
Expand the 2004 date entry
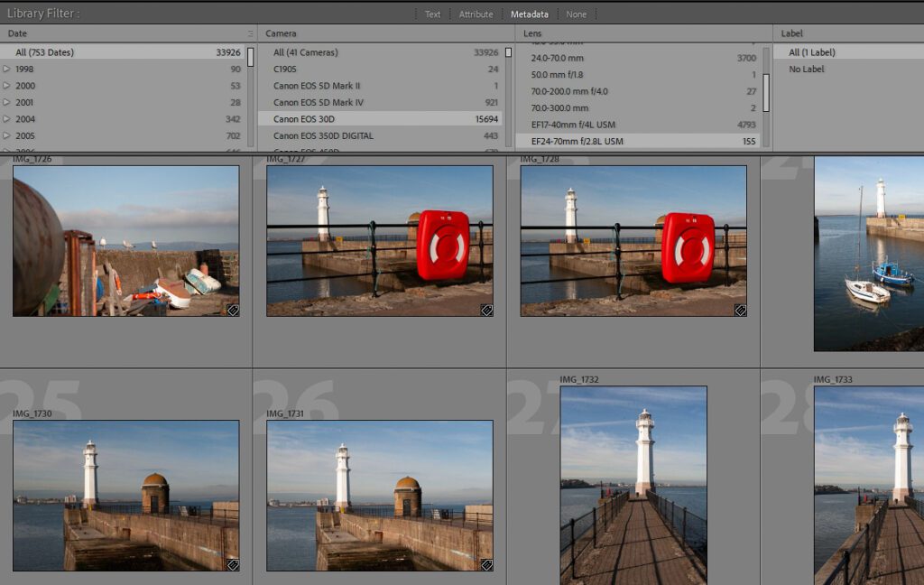point(7,119)
